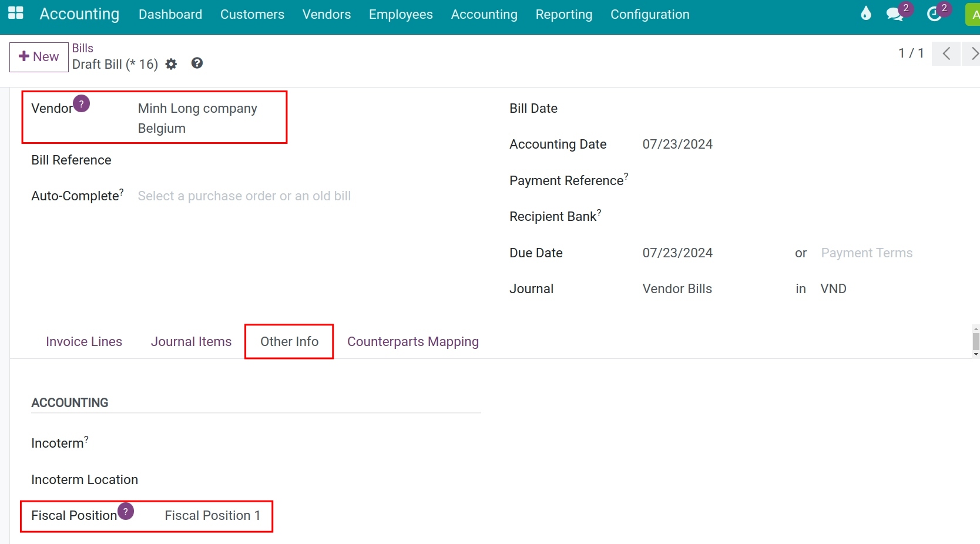Go to previous record arrow
The width and height of the screenshot is (980, 544).
[x=946, y=53]
